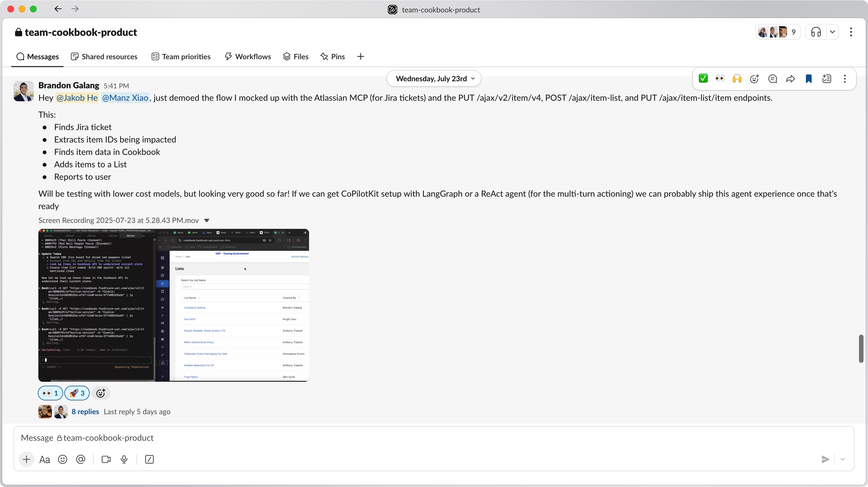The image size is (868, 487).
Task: Open the Files tab
Action: pyautogui.click(x=296, y=57)
